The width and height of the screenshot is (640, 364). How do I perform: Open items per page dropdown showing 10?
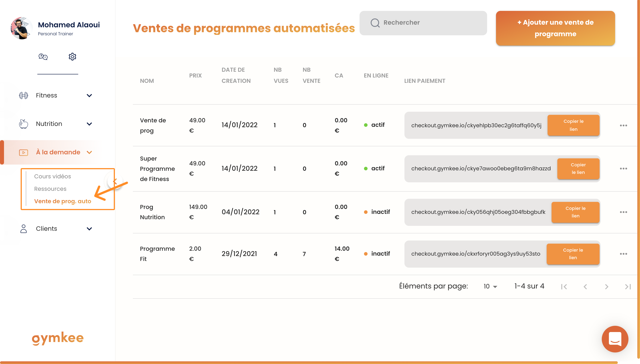[490, 286]
